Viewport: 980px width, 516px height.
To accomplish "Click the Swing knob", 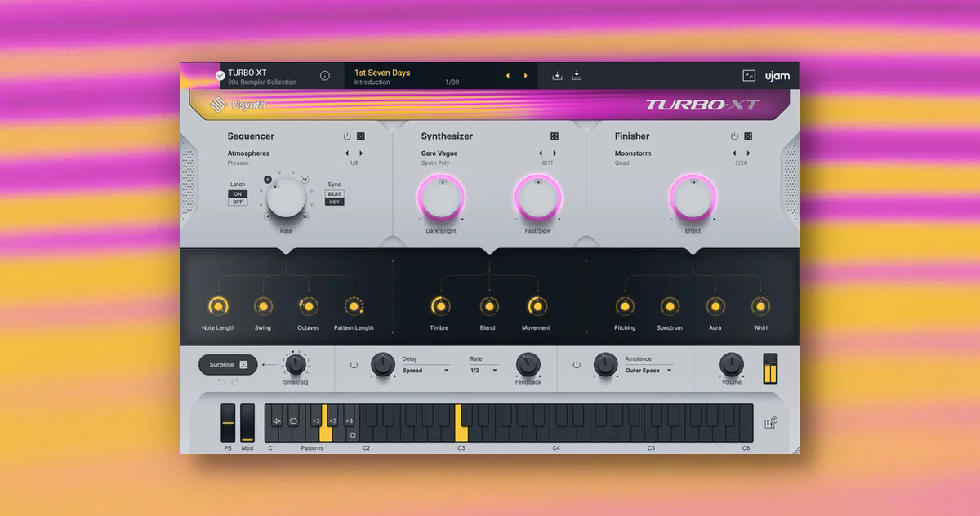I will (x=263, y=306).
